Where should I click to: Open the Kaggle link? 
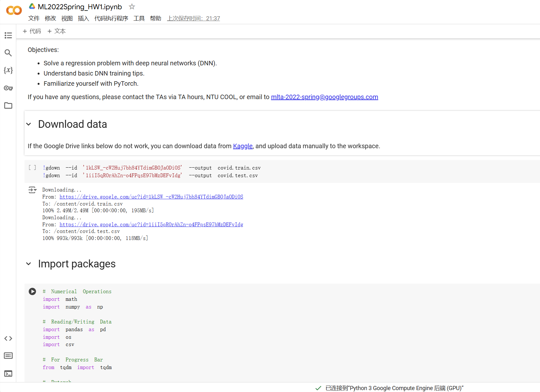click(x=243, y=146)
